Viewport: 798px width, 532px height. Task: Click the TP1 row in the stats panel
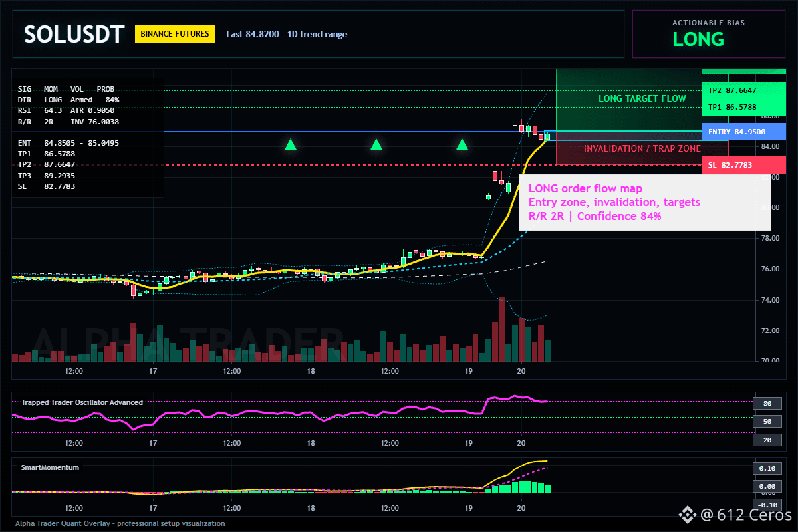pyautogui.click(x=47, y=154)
